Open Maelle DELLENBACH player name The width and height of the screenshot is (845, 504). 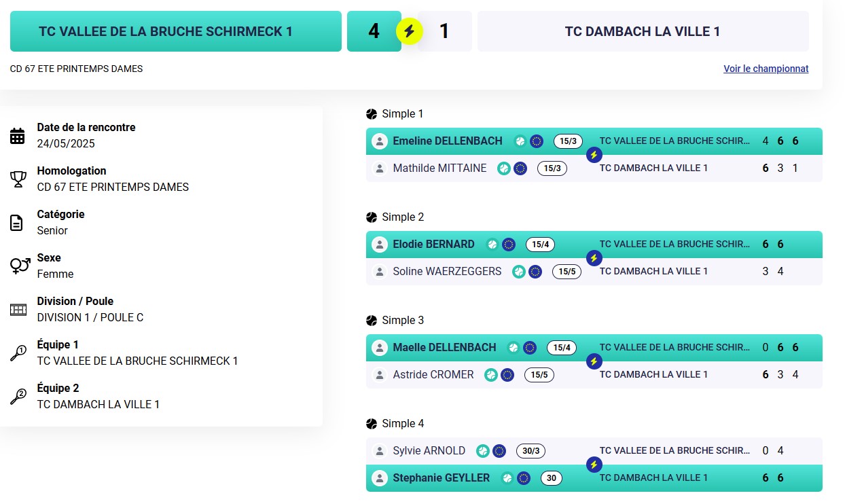click(444, 348)
